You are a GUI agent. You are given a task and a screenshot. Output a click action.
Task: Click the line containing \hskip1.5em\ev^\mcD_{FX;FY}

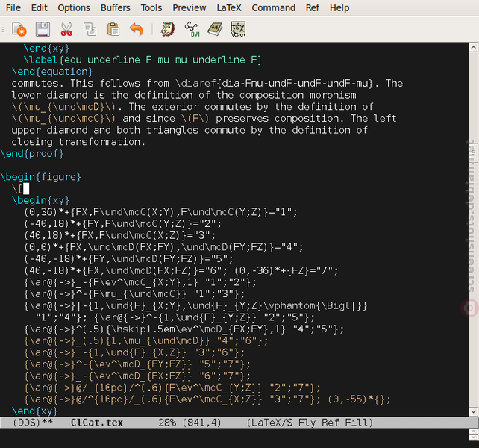tap(184, 329)
